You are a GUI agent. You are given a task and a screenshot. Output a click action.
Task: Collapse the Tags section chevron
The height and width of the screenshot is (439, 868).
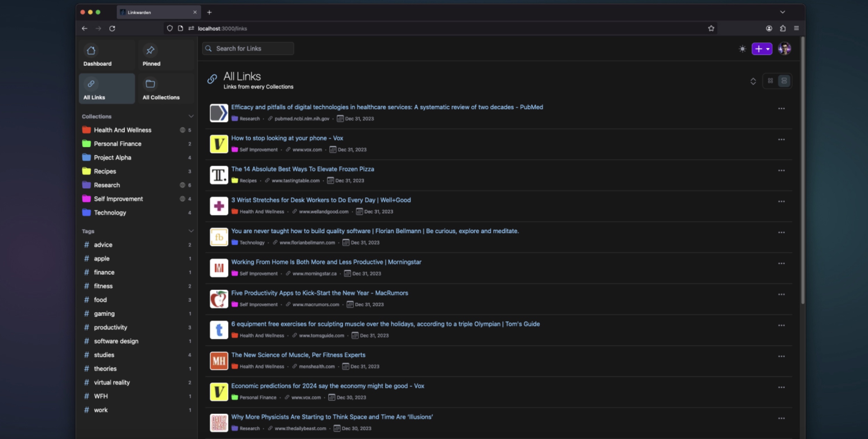(191, 231)
